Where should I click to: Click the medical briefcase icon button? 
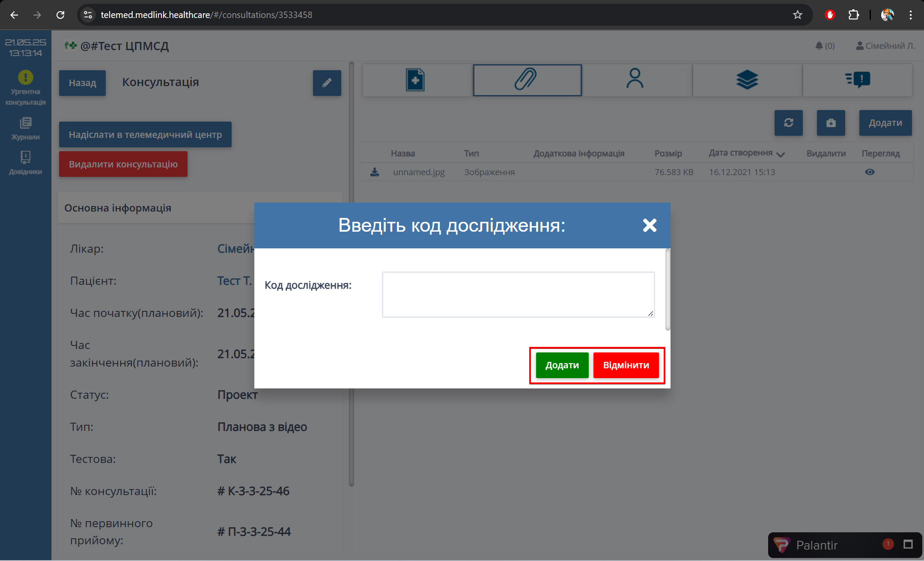[831, 123]
